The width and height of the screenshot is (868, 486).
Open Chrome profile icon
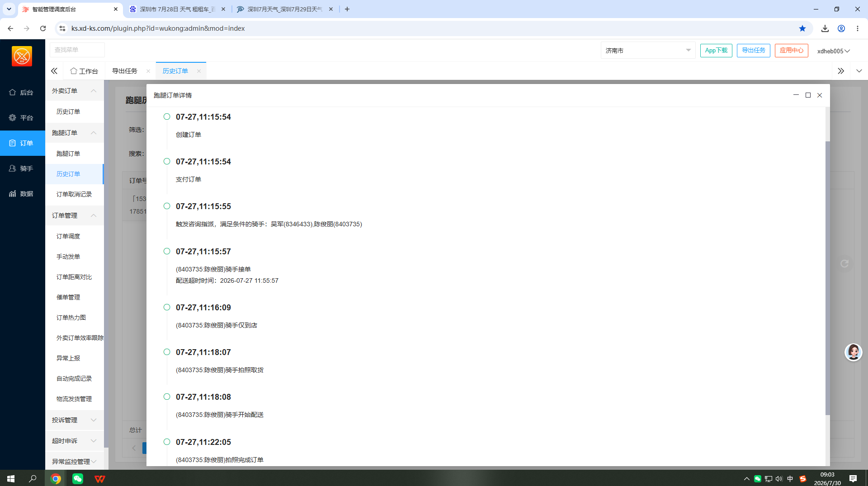pyautogui.click(x=841, y=28)
